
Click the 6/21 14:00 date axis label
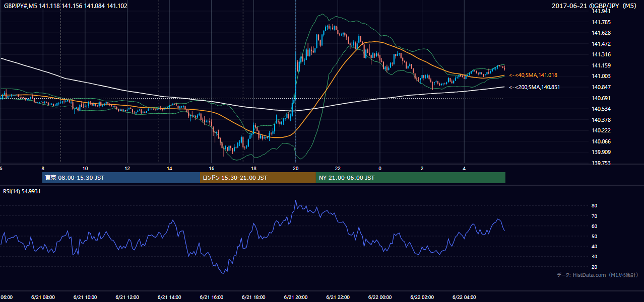pos(169,297)
